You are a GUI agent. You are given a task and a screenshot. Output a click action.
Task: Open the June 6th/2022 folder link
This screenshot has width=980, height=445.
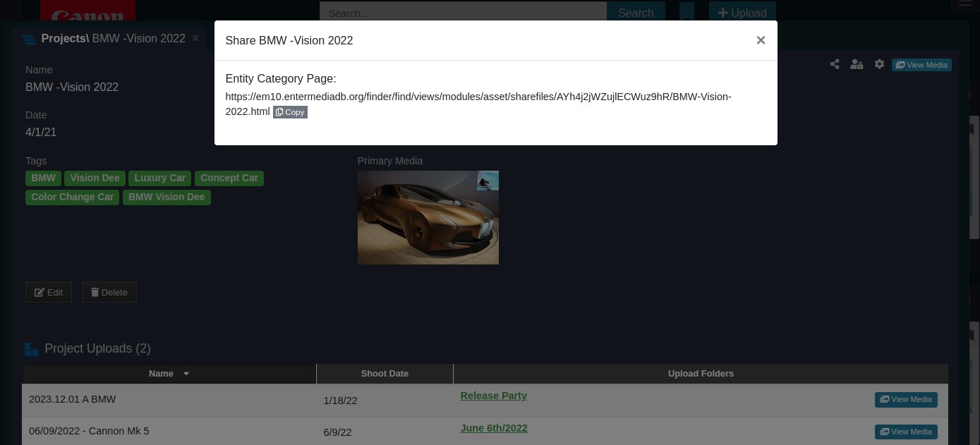(x=494, y=428)
